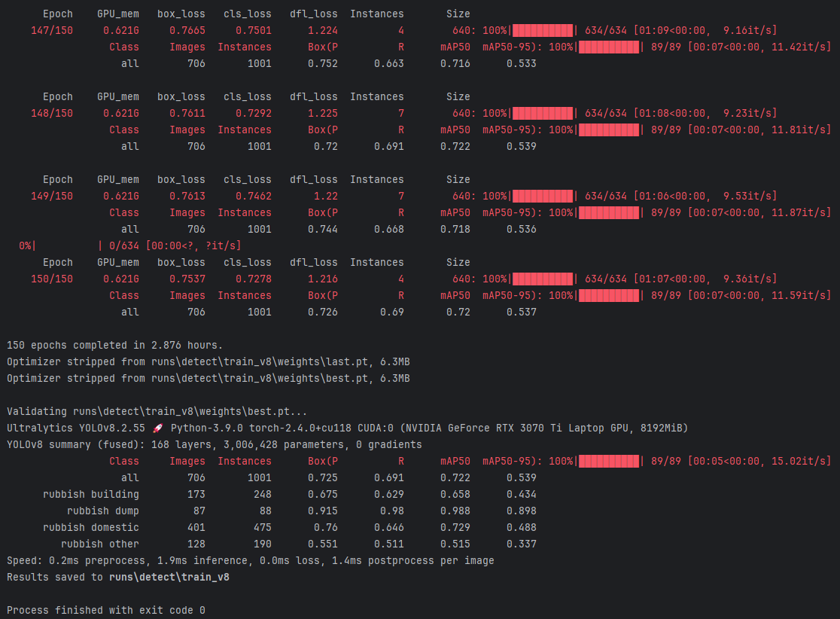The image size is (840, 619).
Task: Select cls_loss value 0.7292
Action: (x=254, y=114)
